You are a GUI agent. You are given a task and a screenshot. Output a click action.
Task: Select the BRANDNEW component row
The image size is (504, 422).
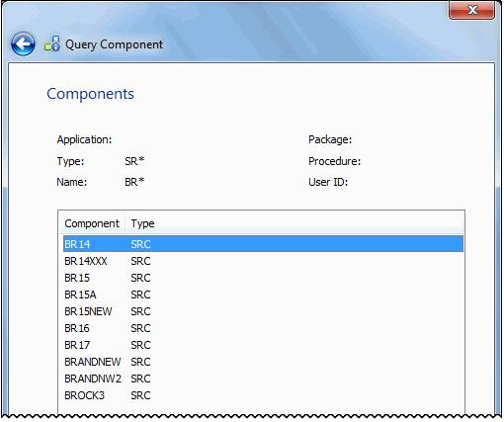[263, 362]
